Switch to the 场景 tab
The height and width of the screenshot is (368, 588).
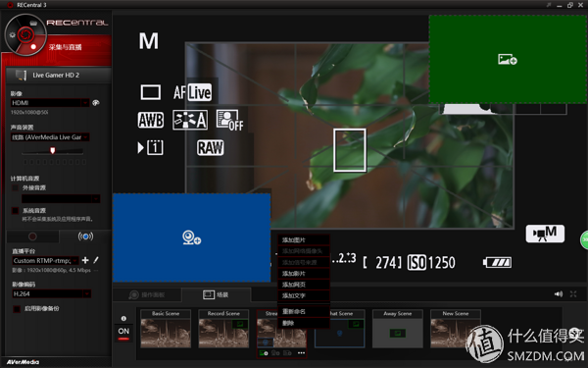pos(217,294)
